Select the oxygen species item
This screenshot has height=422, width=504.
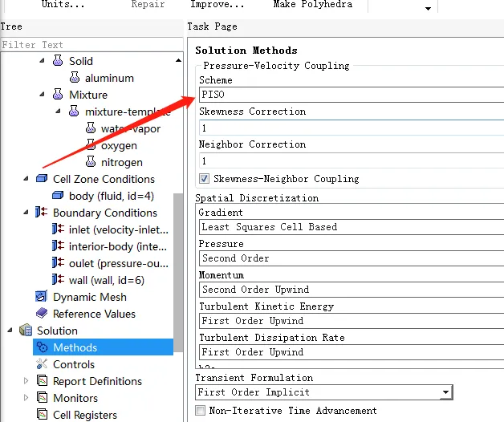pyautogui.click(x=119, y=145)
